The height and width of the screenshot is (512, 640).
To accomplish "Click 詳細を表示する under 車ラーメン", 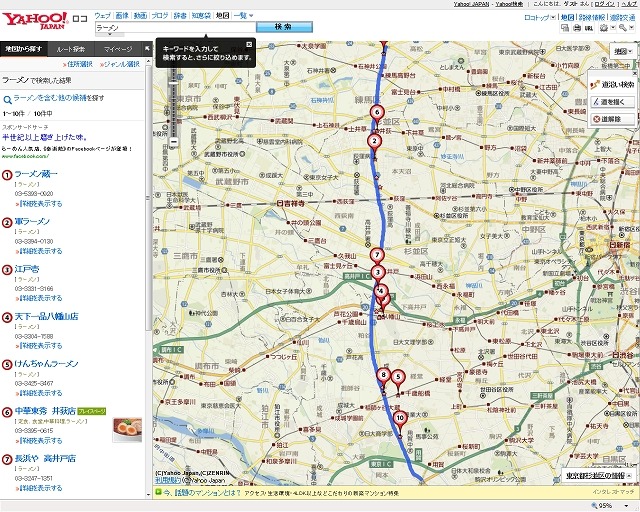I will point(41,251).
